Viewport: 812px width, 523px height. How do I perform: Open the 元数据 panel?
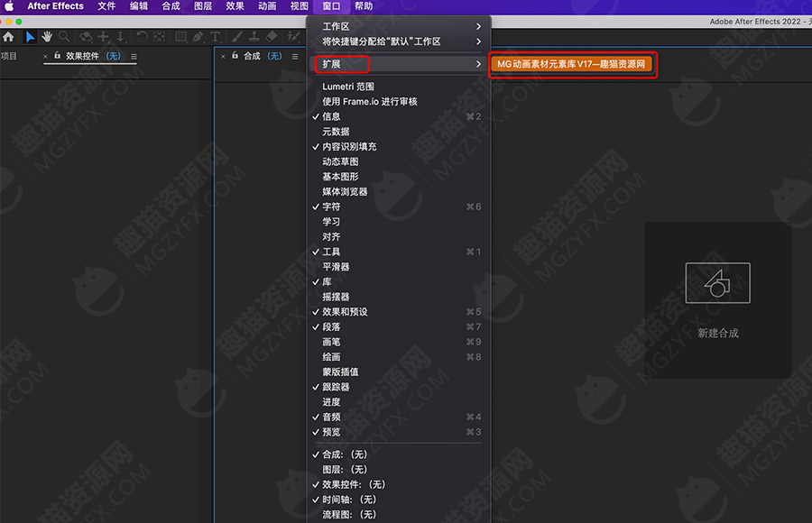click(x=398, y=132)
